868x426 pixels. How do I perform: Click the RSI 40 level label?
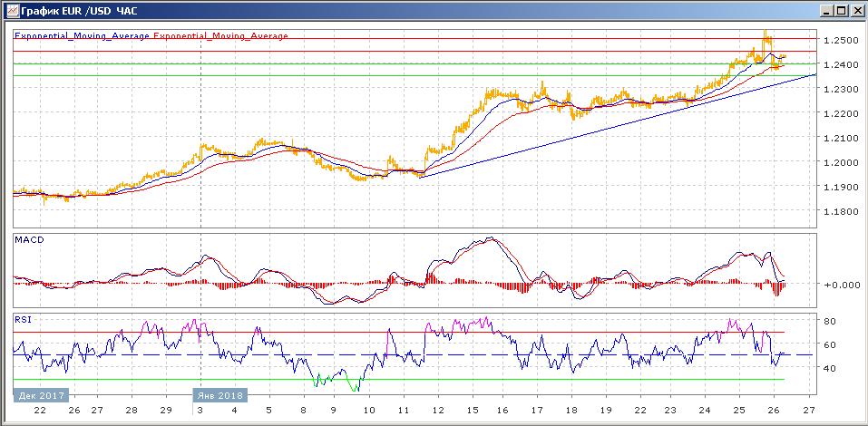829,368
